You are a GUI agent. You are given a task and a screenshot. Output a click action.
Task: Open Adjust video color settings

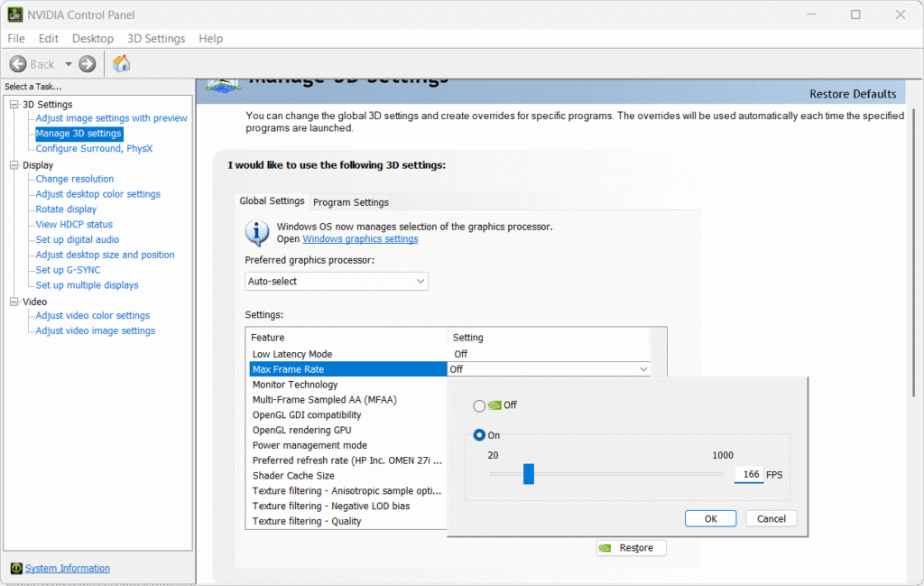pyautogui.click(x=93, y=315)
